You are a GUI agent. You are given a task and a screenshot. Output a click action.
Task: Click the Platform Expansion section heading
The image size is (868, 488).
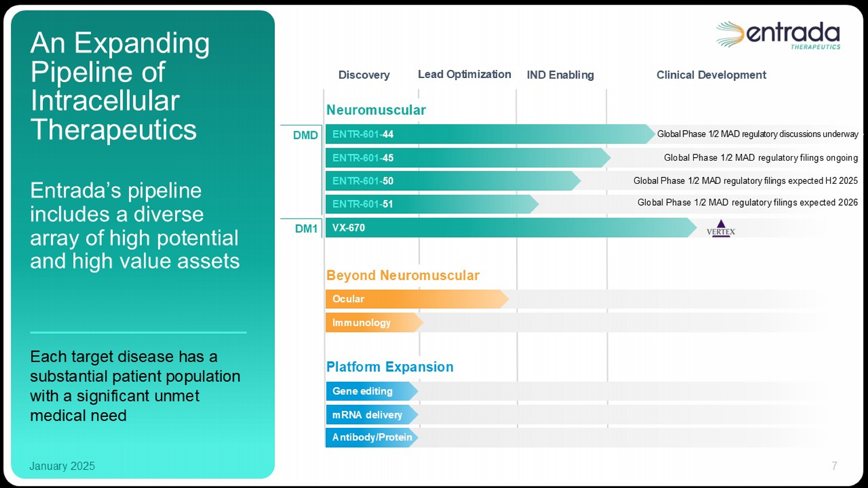tap(389, 367)
